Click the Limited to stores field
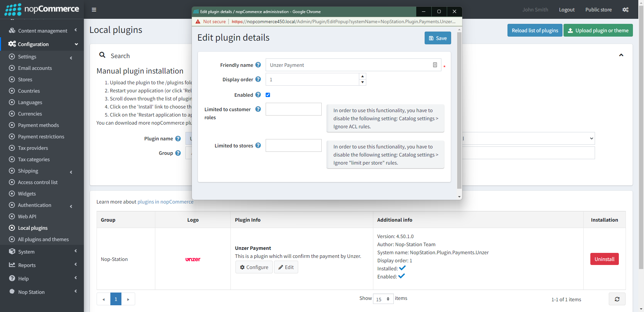Image resolution: width=644 pixels, height=312 pixels. (x=293, y=145)
